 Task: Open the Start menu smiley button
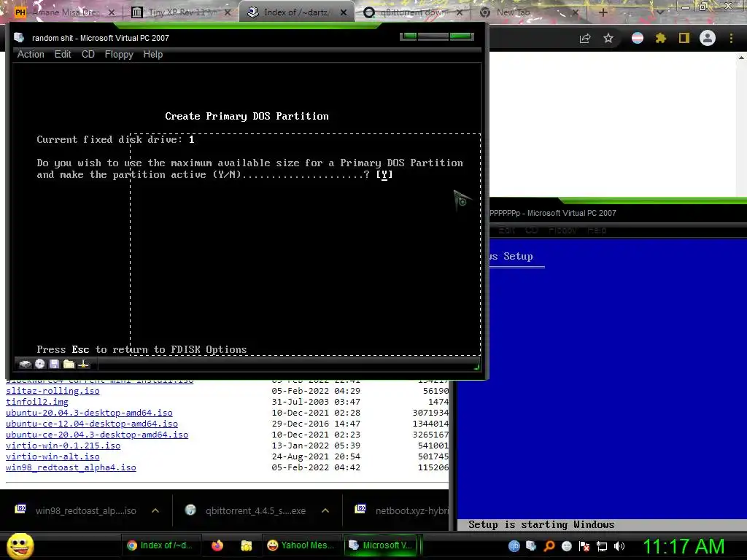pos(20,545)
